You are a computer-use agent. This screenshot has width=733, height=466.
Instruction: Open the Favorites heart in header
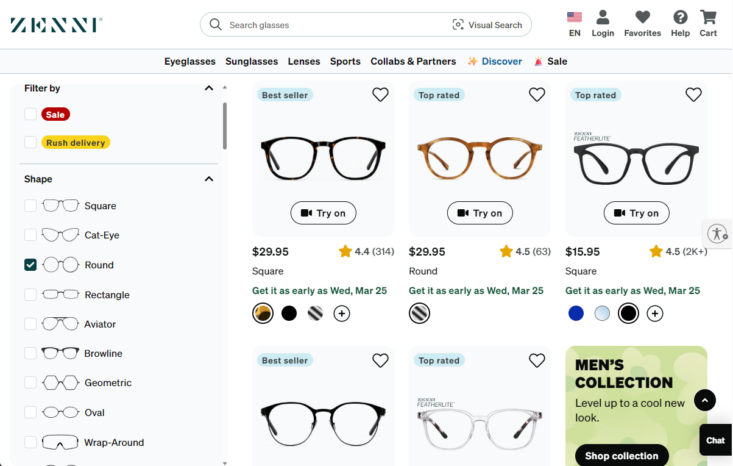(642, 18)
